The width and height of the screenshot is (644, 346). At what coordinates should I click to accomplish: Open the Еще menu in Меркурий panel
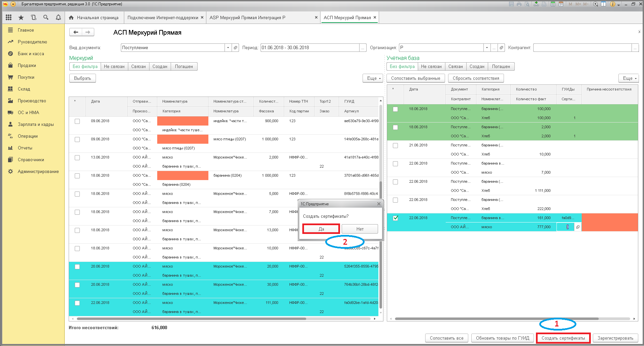coord(373,78)
